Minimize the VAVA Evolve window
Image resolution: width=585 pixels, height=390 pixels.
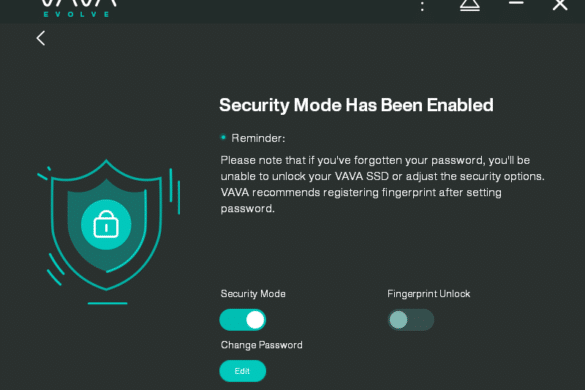pos(516,3)
